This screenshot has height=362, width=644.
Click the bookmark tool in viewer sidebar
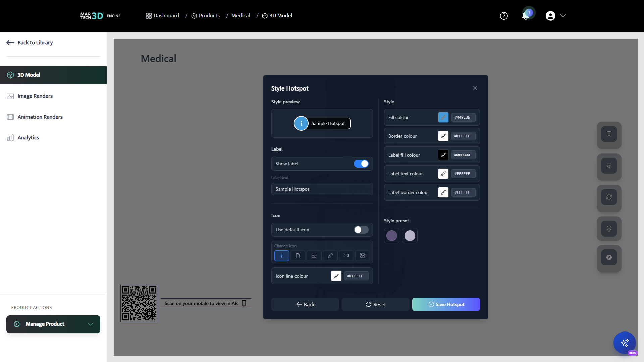coord(609,134)
